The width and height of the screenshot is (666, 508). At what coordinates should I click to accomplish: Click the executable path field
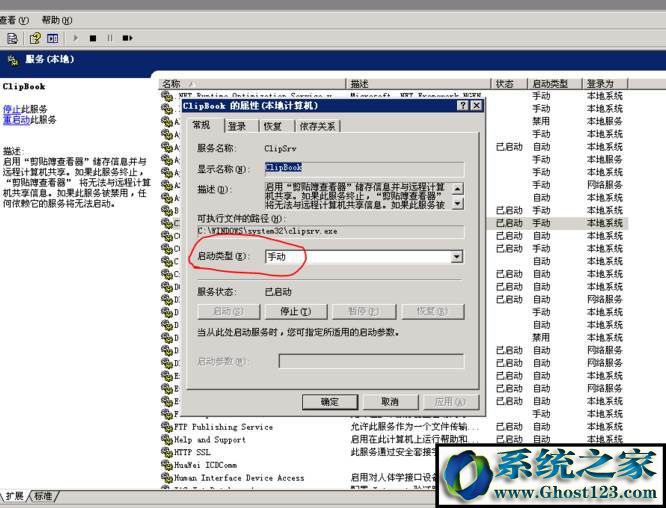click(x=330, y=231)
